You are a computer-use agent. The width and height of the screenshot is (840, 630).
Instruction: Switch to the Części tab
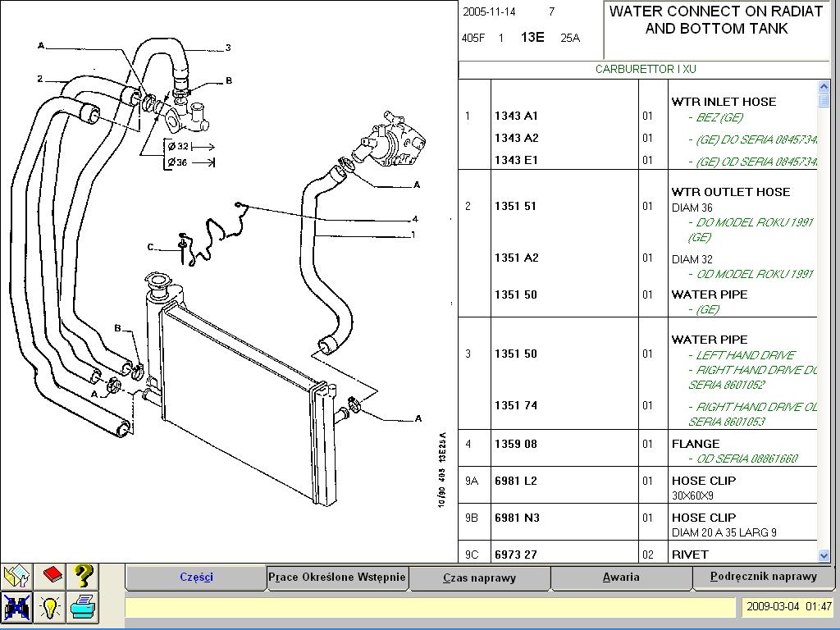[x=196, y=577]
